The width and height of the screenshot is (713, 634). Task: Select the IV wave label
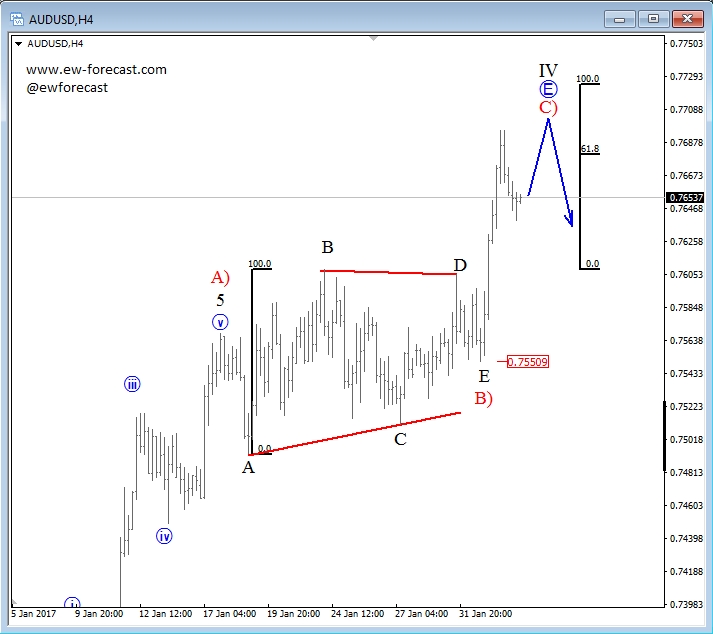coord(548,70)
